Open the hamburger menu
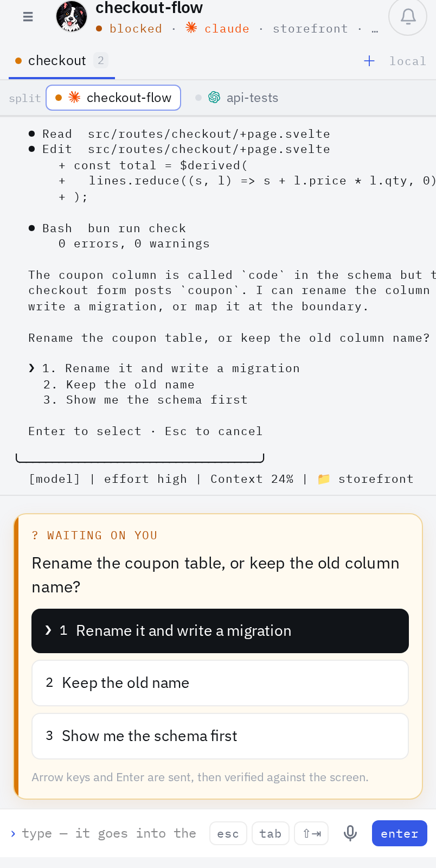This screenshot has height=868, width=436. tap(28, 17)
